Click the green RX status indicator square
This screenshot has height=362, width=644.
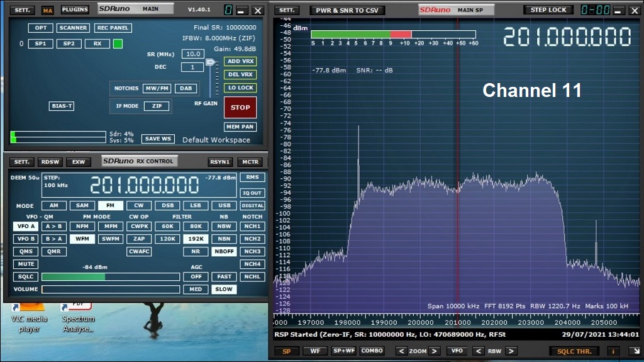pos(118,43)
